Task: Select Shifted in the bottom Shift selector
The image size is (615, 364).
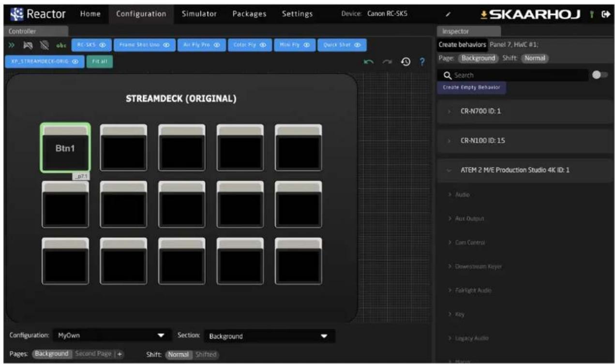Action: (x=206, y=354)
